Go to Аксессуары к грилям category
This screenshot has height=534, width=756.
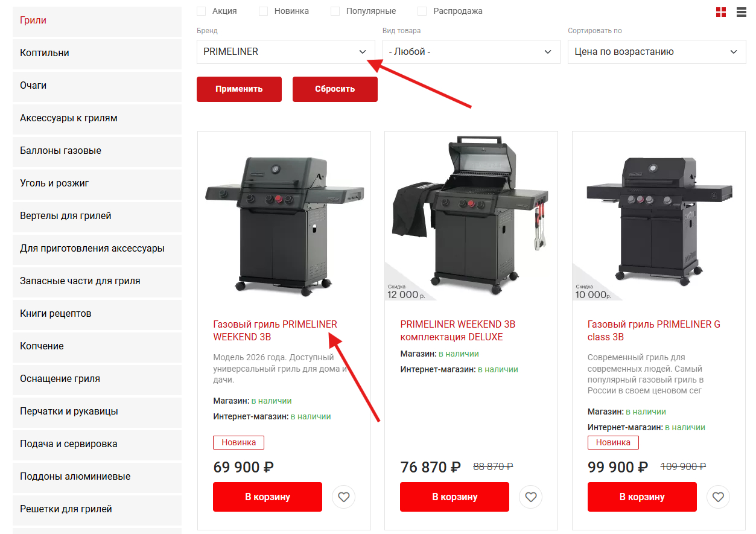(97, 119)
